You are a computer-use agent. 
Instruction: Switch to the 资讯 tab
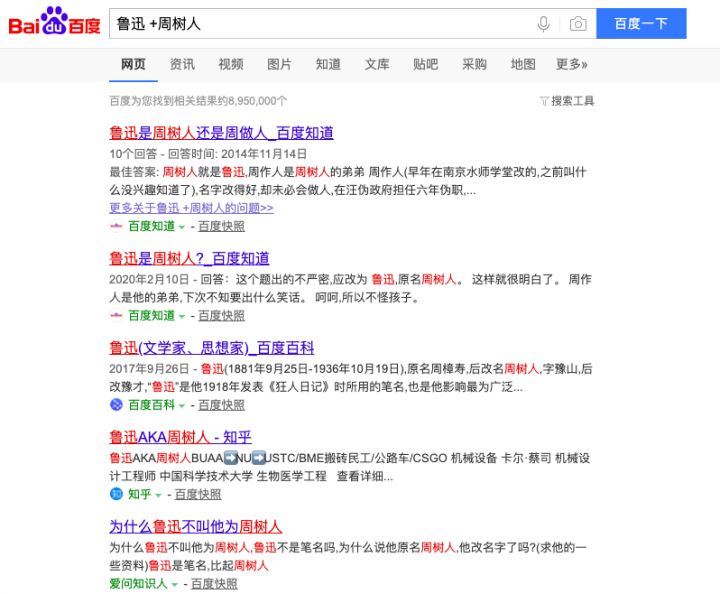[x=182, y=64]
